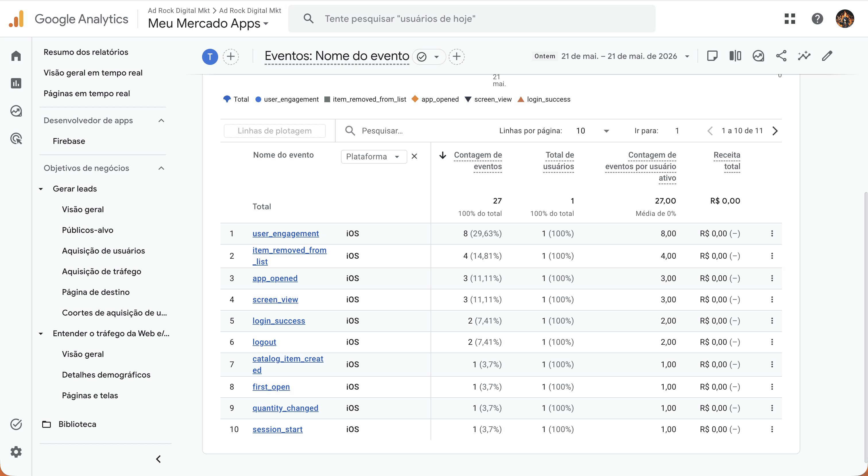868x476 pixels.
Task: Open the user_engagement event link
Action: point(285,234)
